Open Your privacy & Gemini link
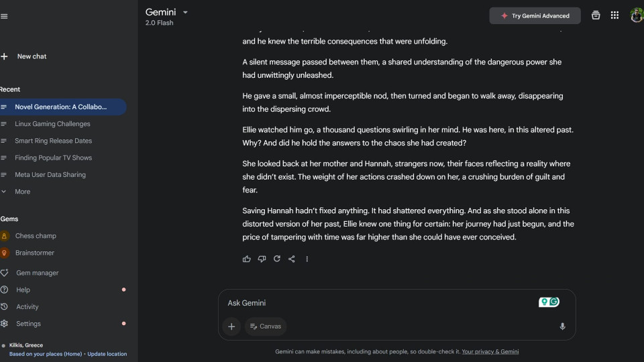The image size is (644, 362). [x=490, y=351]
